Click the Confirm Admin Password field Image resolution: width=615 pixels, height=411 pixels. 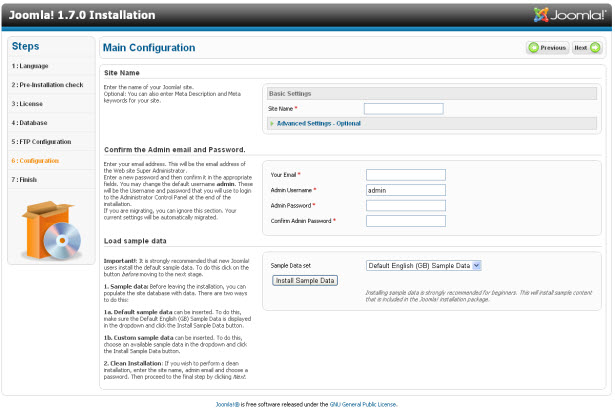point(404,221)
